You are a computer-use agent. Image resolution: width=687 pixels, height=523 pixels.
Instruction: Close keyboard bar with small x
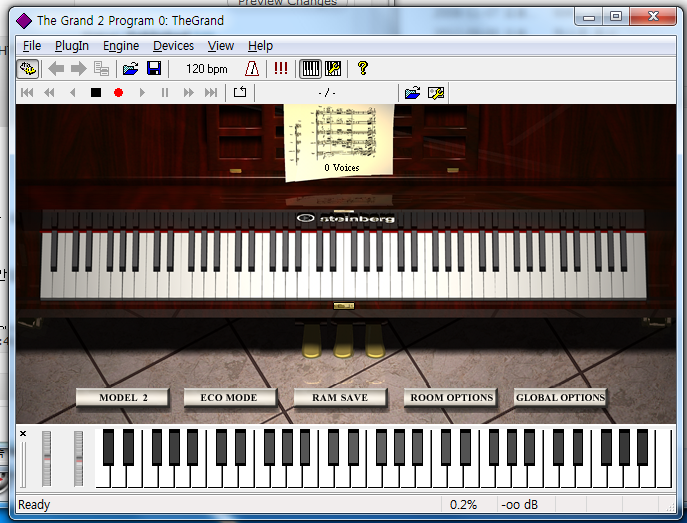click(23, 433)
